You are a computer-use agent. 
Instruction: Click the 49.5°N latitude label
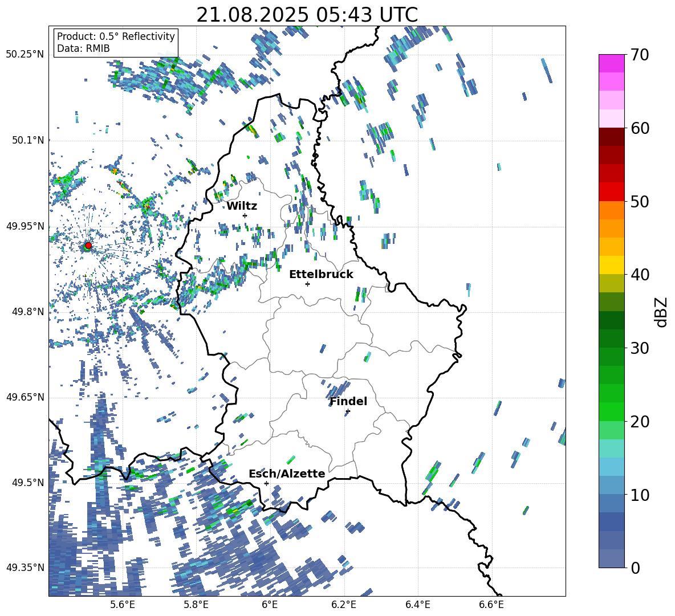pos(27,482)
